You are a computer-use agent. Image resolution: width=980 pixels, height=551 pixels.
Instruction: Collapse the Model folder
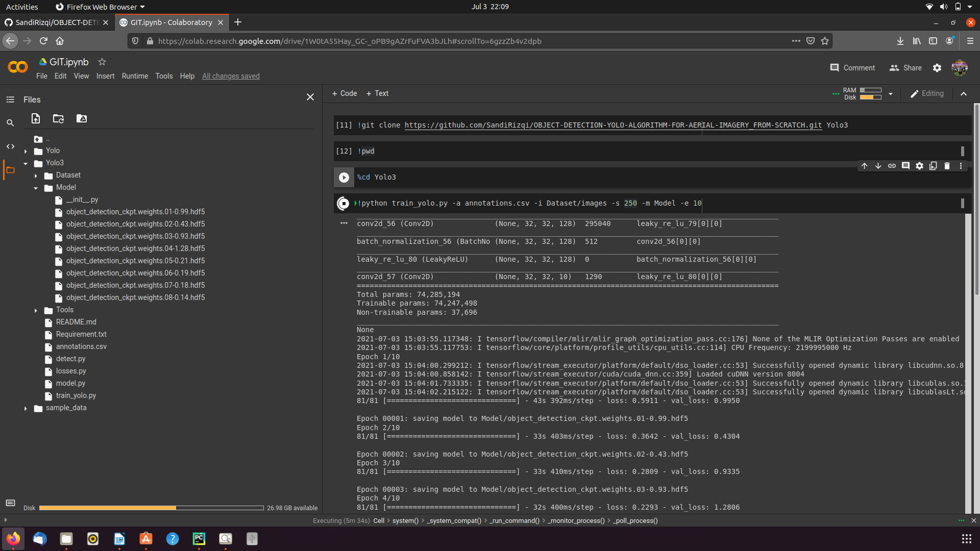pos(36,187)
